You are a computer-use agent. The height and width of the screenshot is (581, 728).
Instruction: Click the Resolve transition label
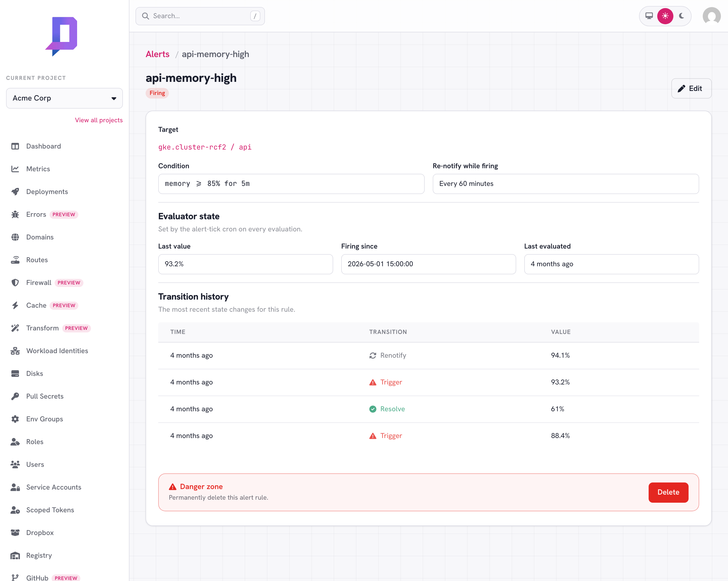(x=392, y=409)
